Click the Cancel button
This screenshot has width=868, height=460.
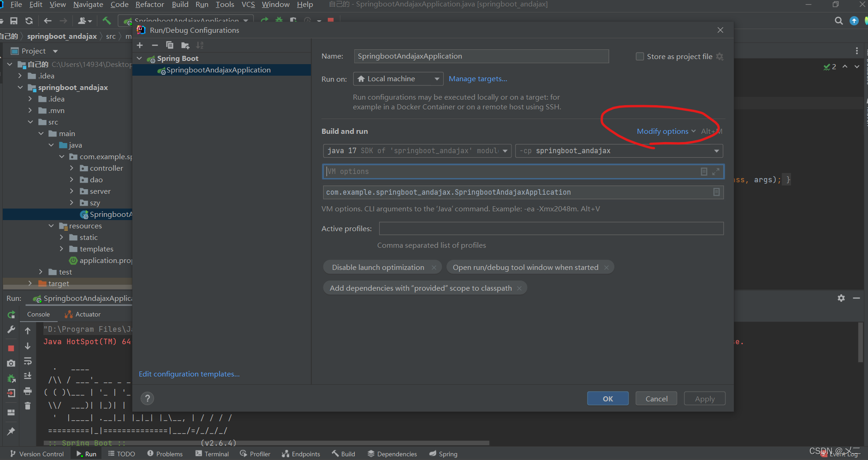point(656,399)
